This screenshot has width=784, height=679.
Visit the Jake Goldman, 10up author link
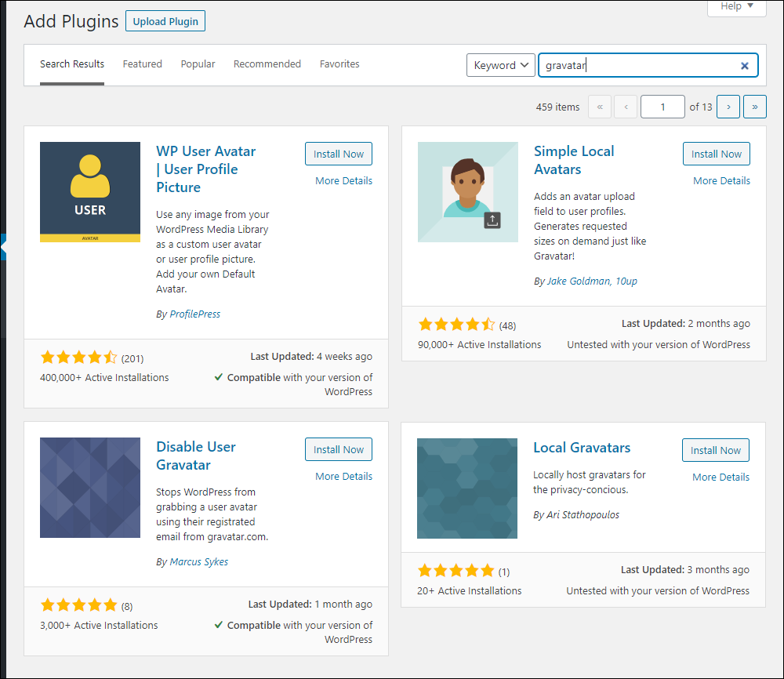(x=592, y=281)
